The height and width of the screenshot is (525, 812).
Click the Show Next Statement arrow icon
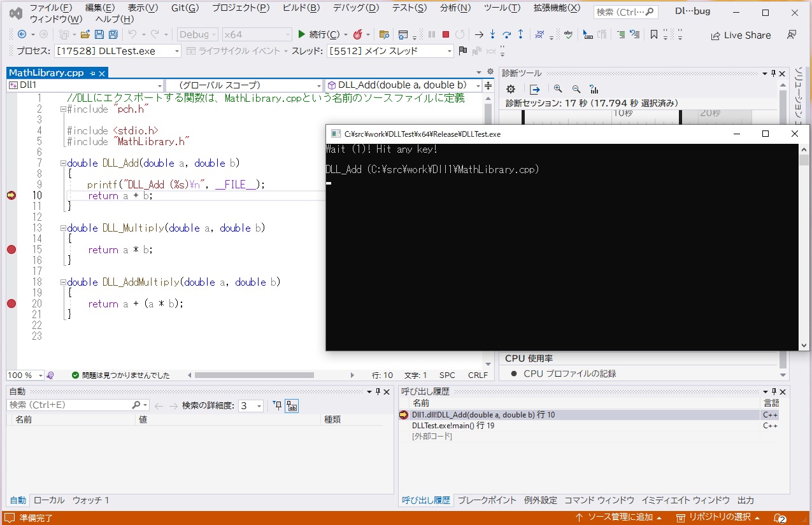[x=479, y=34]
